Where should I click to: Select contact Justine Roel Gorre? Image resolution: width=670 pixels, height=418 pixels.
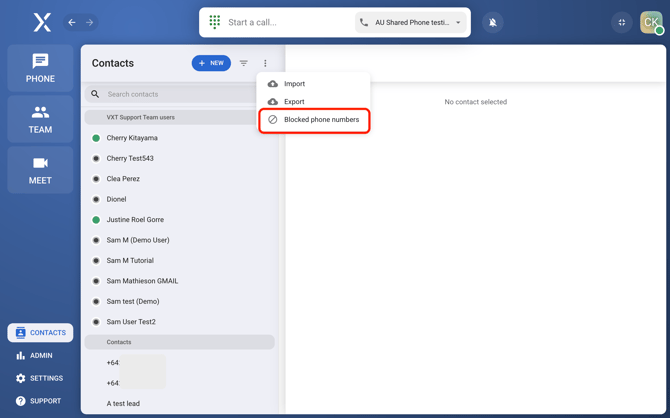179,220
